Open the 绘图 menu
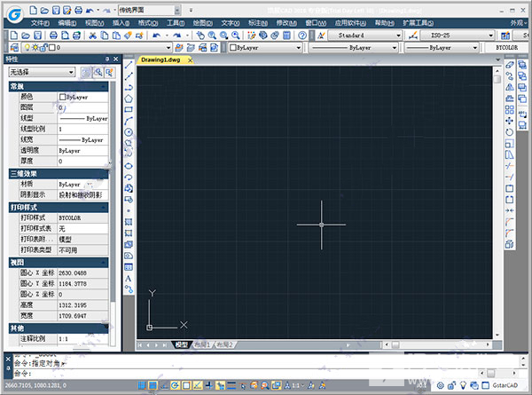The image size is (532, 395). click(202, 23)
